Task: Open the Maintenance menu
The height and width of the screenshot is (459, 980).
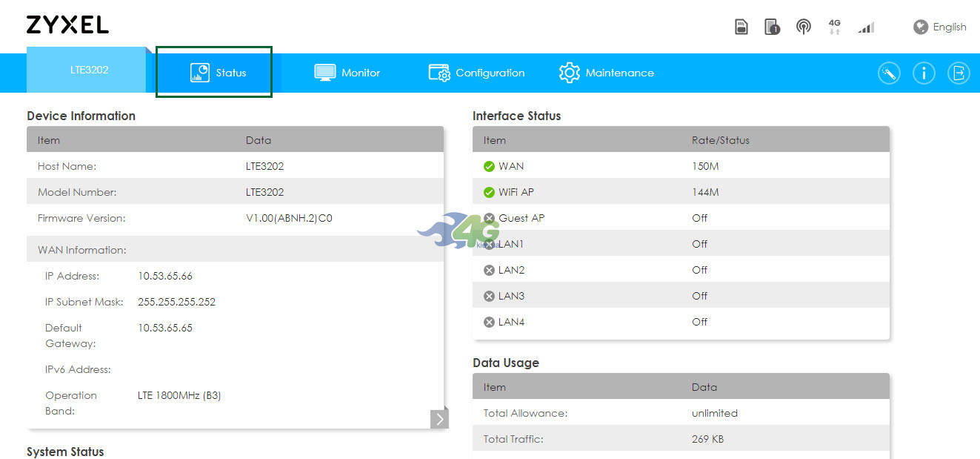Action: coord(606,73)
